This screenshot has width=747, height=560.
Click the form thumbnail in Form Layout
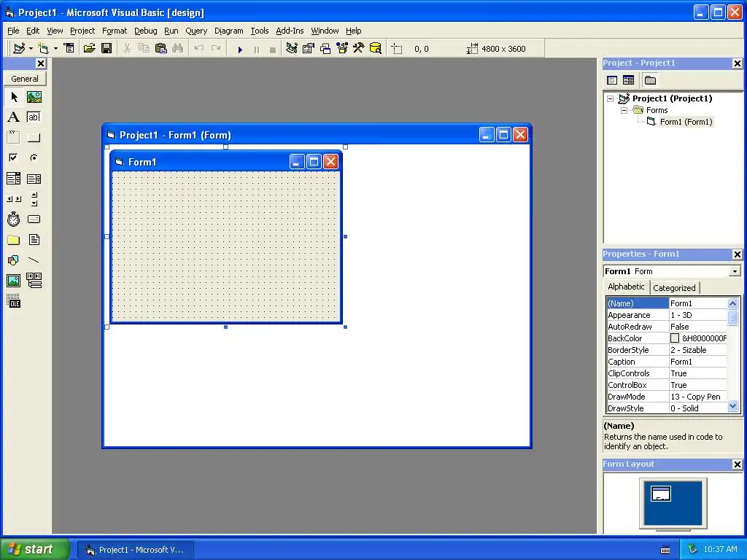coord(661,494)
